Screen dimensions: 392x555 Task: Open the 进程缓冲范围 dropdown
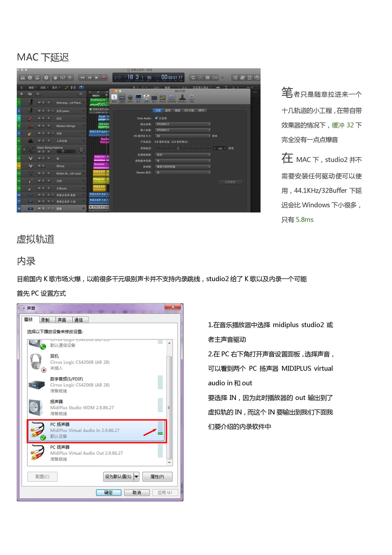click(x=183, y=161)
